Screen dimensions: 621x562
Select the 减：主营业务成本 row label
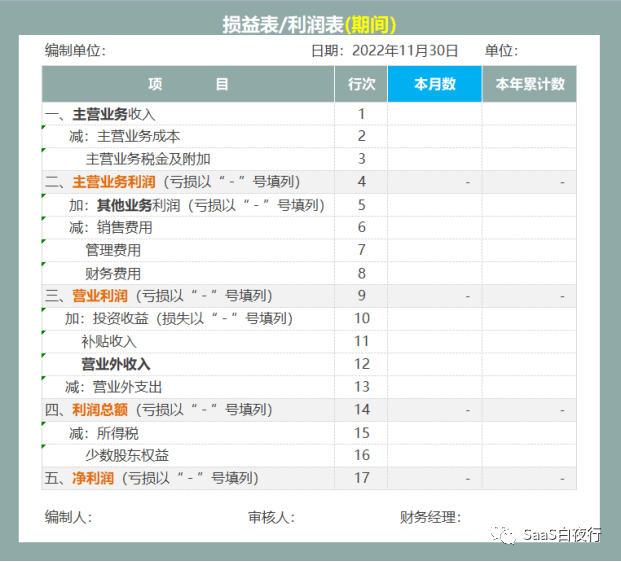124,136
